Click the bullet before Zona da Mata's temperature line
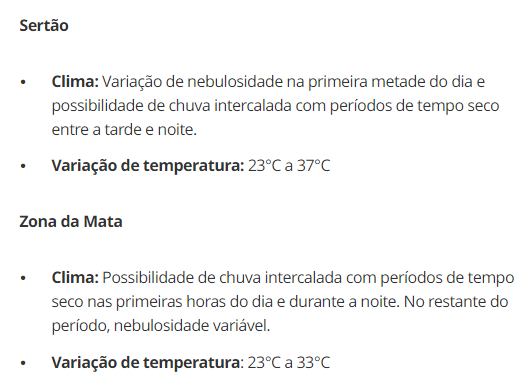This screenshot has height=392, width=520. (23, 363)
